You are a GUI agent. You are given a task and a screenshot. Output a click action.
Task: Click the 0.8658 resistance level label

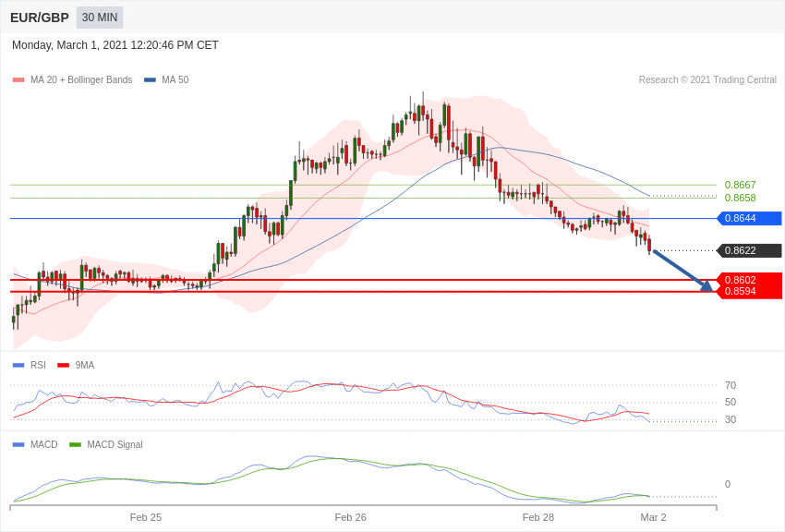click(740, 198)
